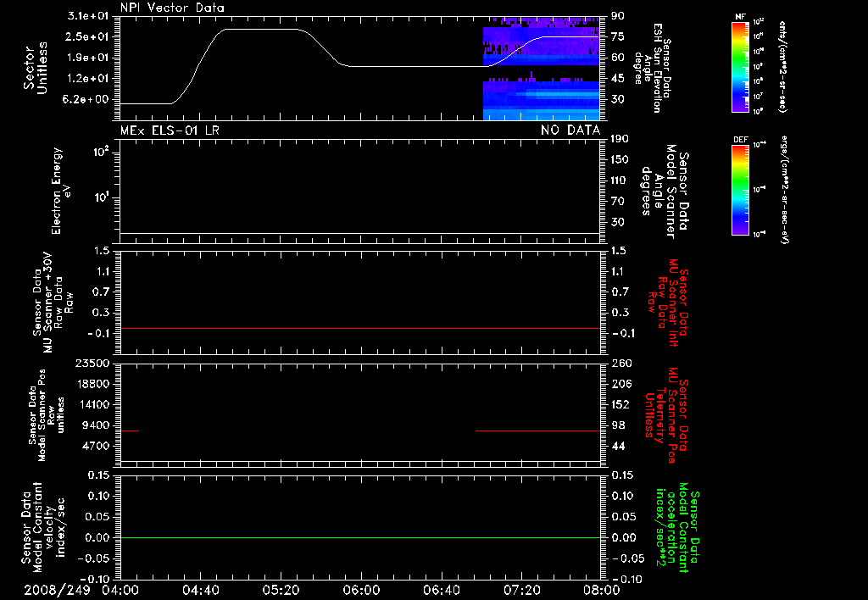Click the DEF energy flux color bar

[740, 190]
